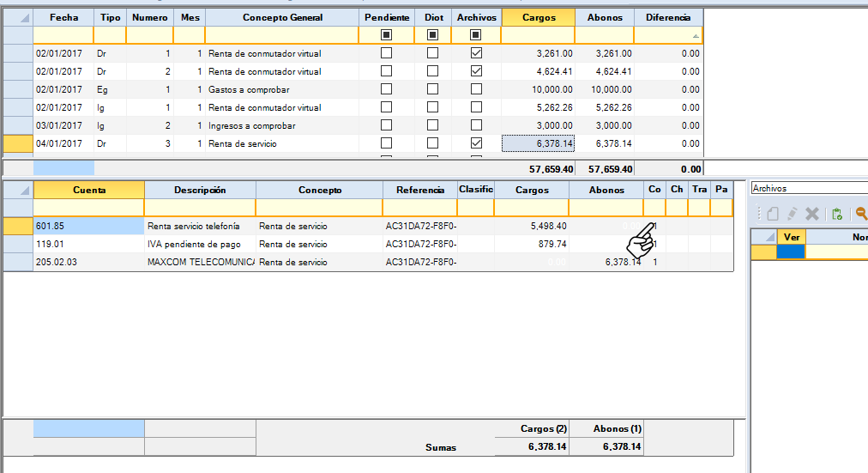This screenshot has height=473, width=868.
Task: Open the Pendiente column filter selector
Action: 386,35
